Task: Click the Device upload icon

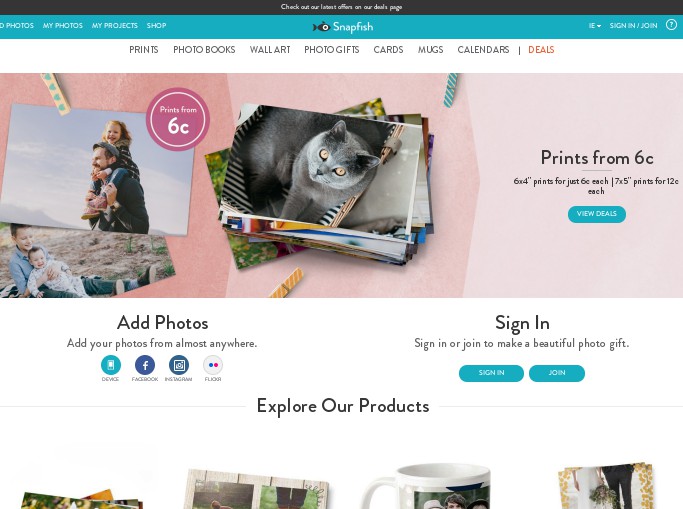Action: coord(111,365)
